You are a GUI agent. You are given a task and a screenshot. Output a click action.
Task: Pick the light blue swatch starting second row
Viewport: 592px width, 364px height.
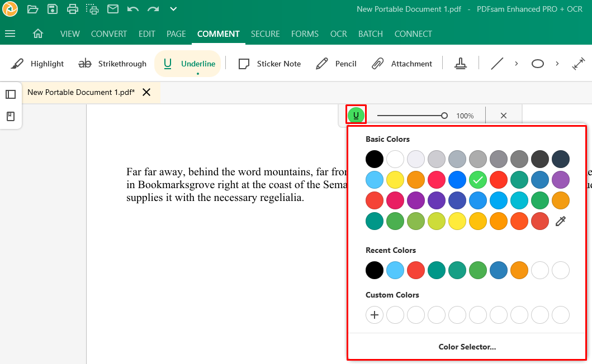(375, 180)
